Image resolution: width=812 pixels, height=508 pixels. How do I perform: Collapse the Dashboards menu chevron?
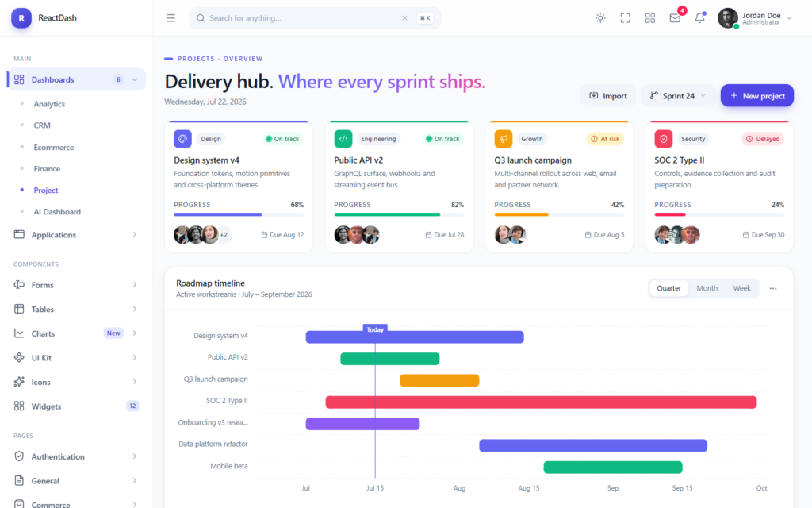point(135,79)
